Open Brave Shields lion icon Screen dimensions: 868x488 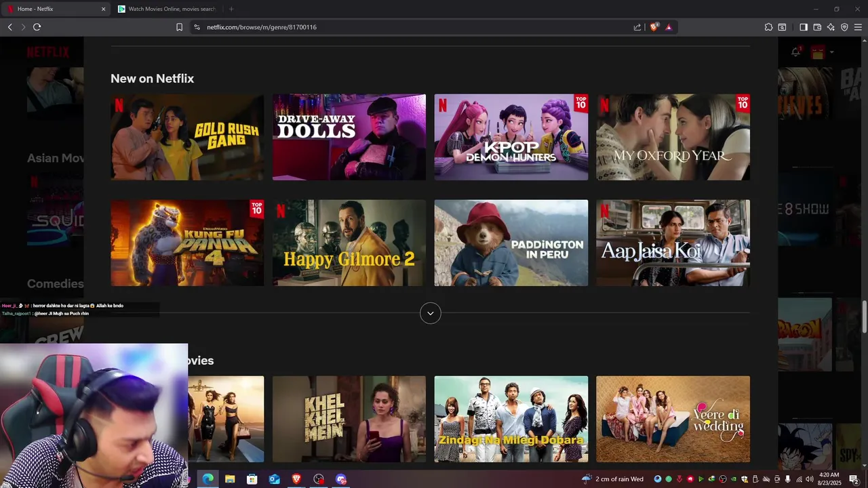[x=654, y=27]
